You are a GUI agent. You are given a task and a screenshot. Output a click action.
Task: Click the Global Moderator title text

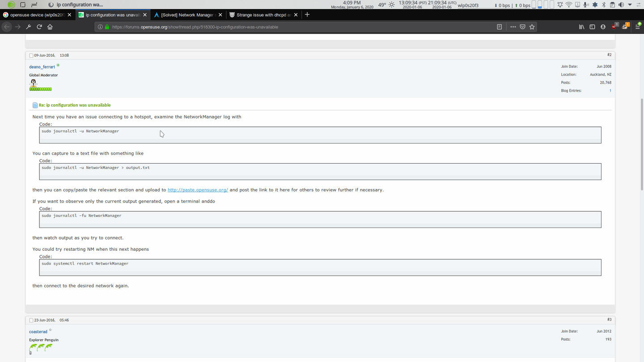pyautogui.click(x=43, y=75)
